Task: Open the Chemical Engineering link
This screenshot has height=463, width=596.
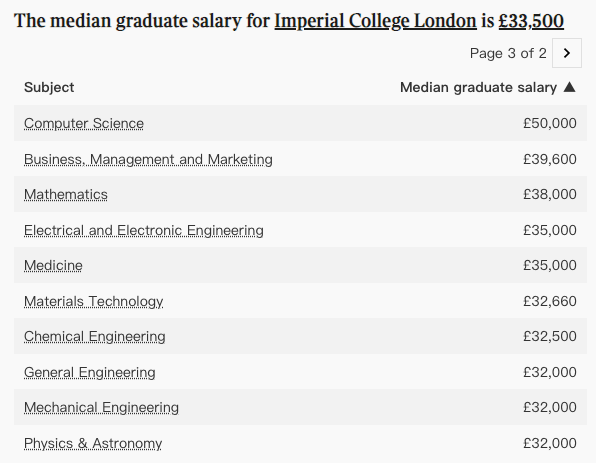Action: [95, 336]
